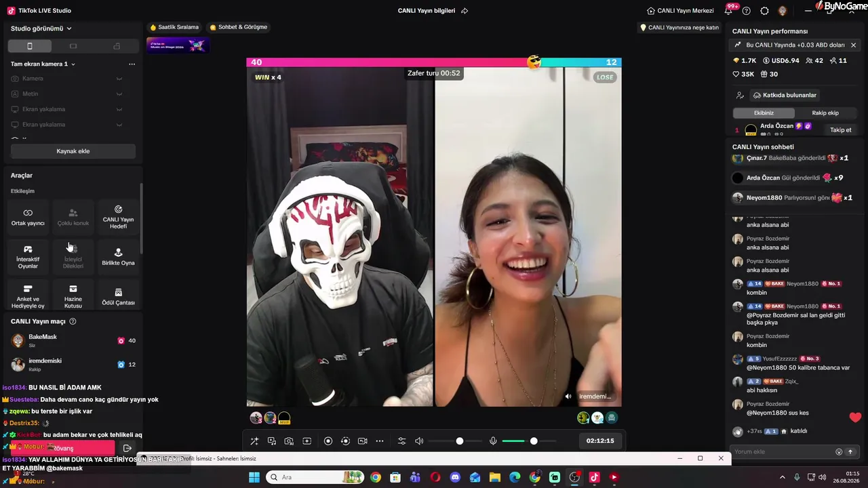Open the Sohbet & Görüşme tab
The image size is (868, 488).
coord(239,27)
